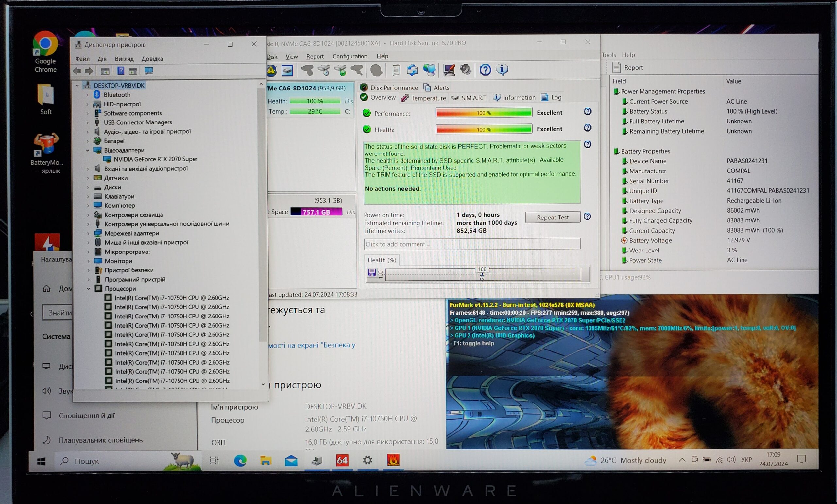Switch to the S.M.A.R.T. tab
Viewport: 837px width, 504px height.
pos(470,98)
